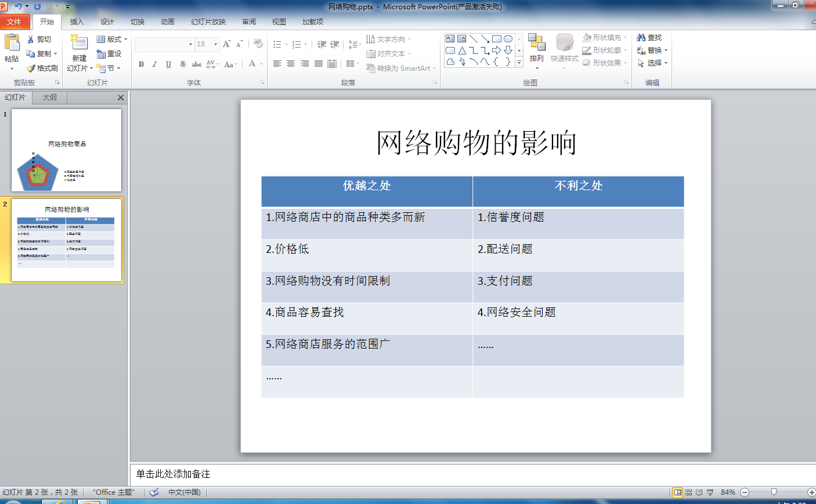Viewport: 816px width, 504px height.
Task: Click the Copy (复制) icon
Action: pos(31,53)
